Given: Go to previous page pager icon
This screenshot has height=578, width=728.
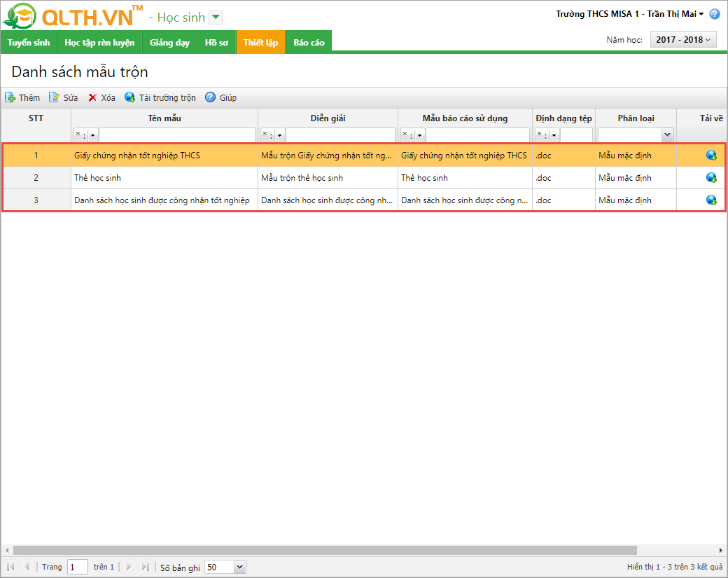Looking at the screenshot, I should coord(27,566).
